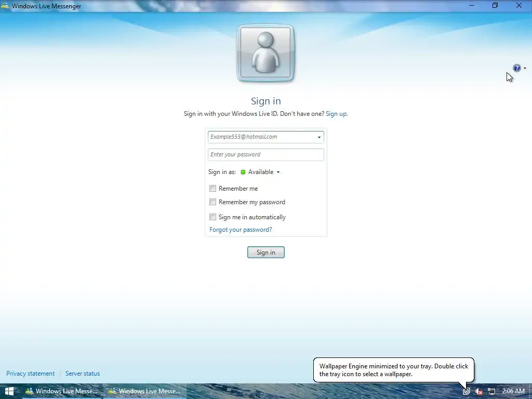532x399 pixels.
Task: Click the green Available status icon
Action: 243,172
